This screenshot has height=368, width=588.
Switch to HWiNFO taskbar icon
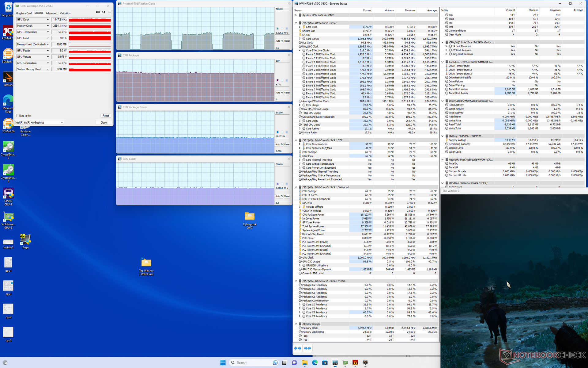pyautogui.click(x=335, y=362)
